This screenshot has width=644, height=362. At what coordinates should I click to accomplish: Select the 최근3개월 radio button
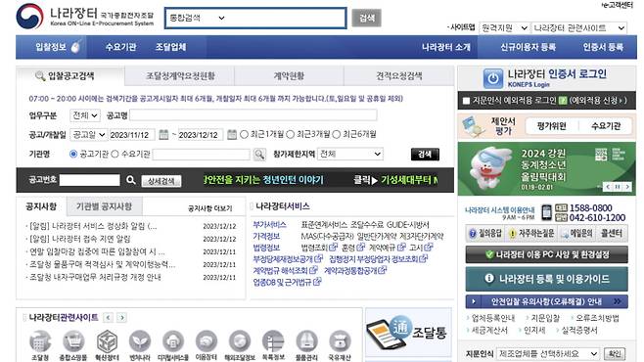(291, 134)
